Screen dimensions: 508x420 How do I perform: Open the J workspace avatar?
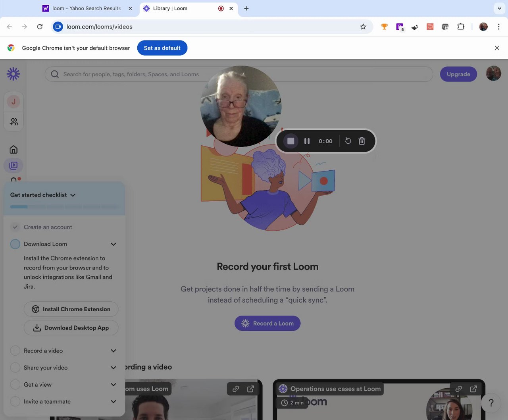(x=13, y=102)
